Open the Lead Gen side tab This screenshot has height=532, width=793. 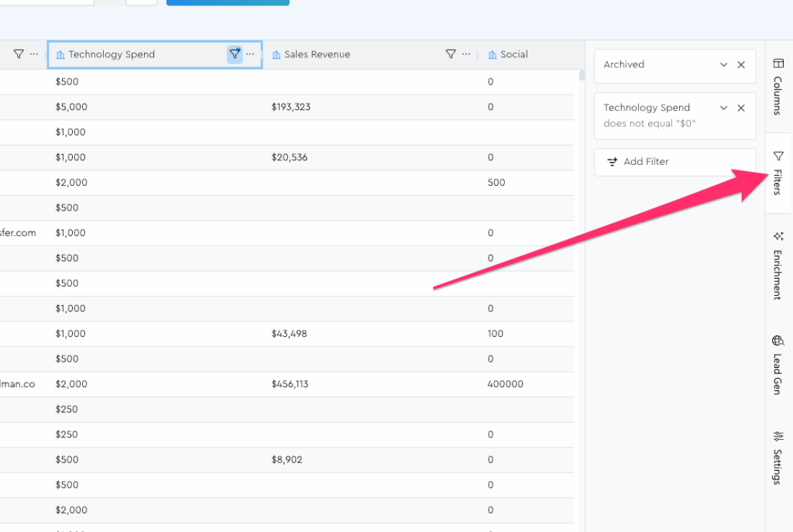pos(778,364)
